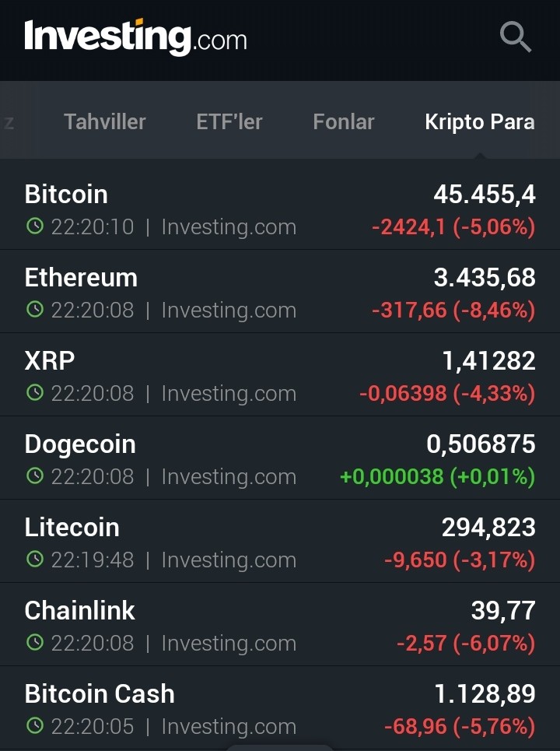Screen dimensions: 560x751
Task: Click the clock icon under XRP
Action: [35, 392]
